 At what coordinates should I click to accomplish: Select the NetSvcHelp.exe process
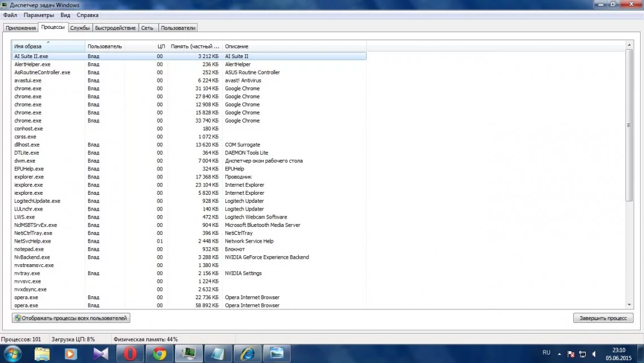(189, 241)
